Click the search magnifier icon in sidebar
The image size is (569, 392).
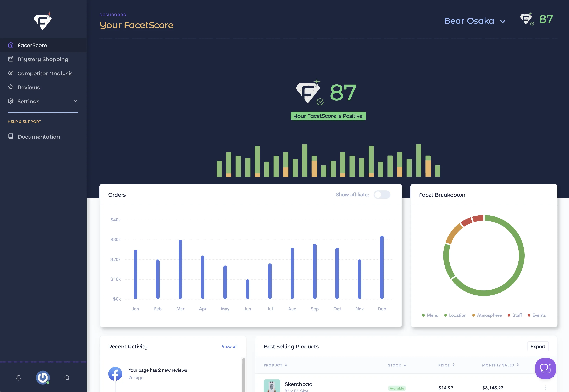[x=67, y=378]
